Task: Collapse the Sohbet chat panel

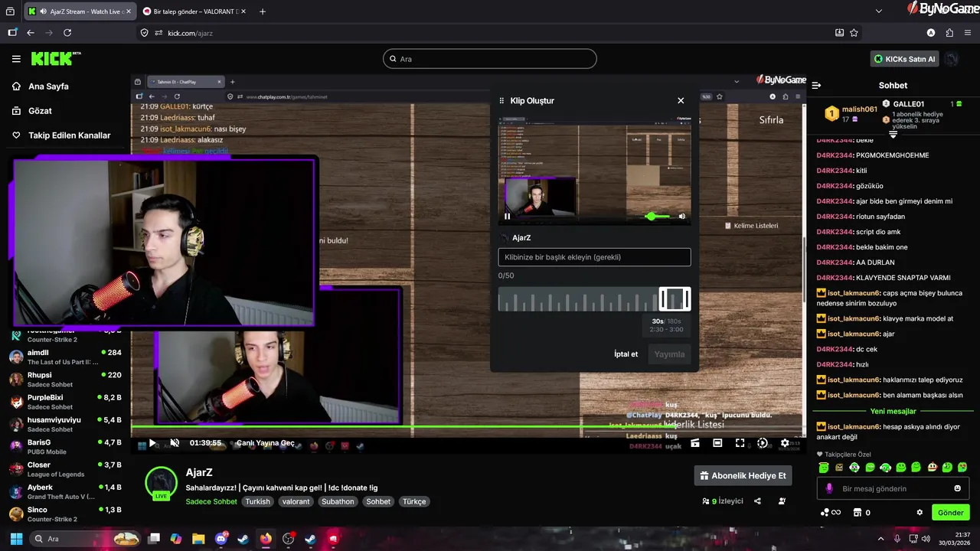Action: click(816, 86)
